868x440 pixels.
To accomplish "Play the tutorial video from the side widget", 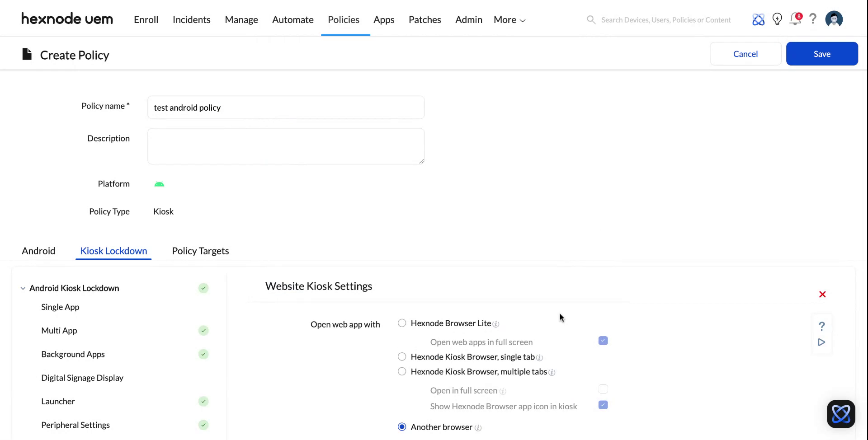I will (x=821, y=342).
